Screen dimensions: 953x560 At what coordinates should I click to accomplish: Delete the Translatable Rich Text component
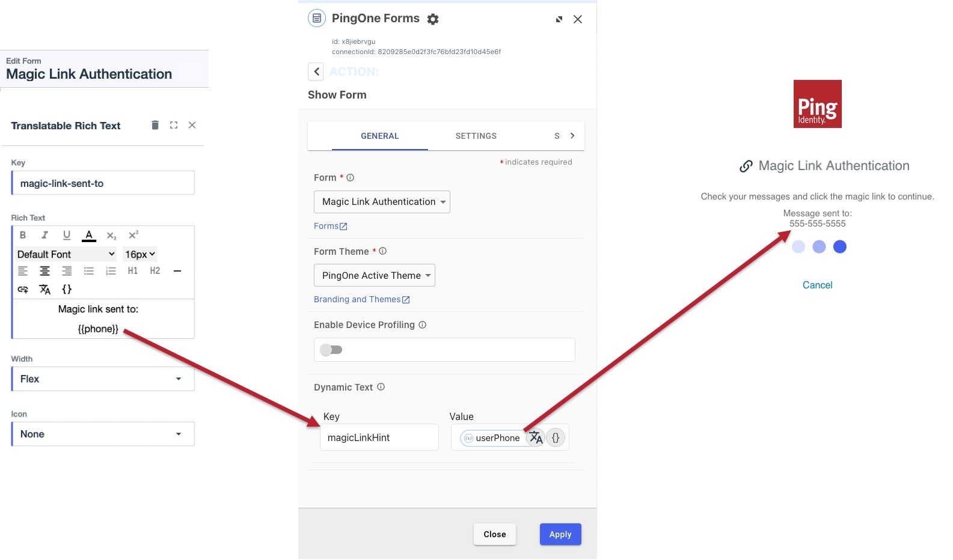155,125
